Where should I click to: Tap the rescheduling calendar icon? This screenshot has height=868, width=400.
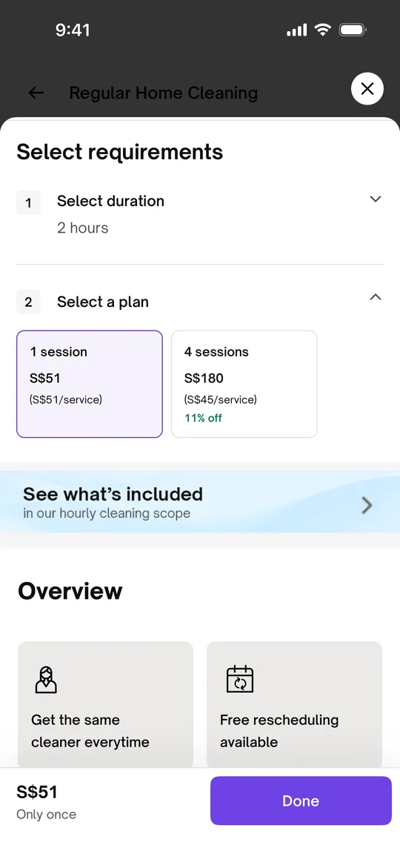239,679
